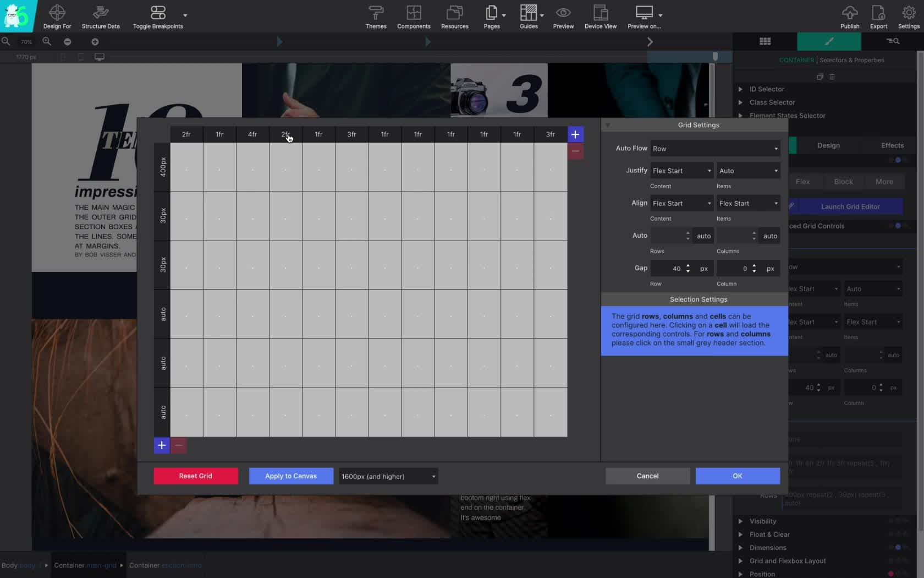This screenshot has width=924, height=578.
Task: Click the Preview on... monitor icon
Action: (x=644, y=12)
